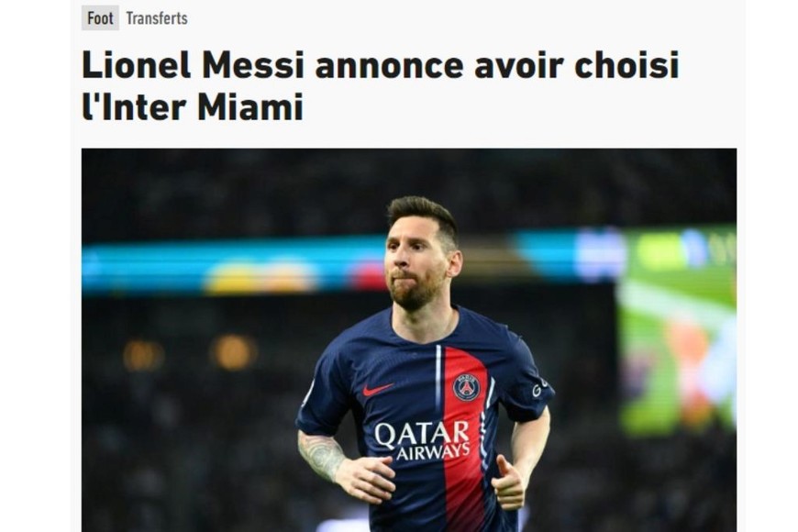Open the Transferts section link
Image resolution: width=798 pixels, height=532 pixels.
pyautogui.click(x=157, y=19)
